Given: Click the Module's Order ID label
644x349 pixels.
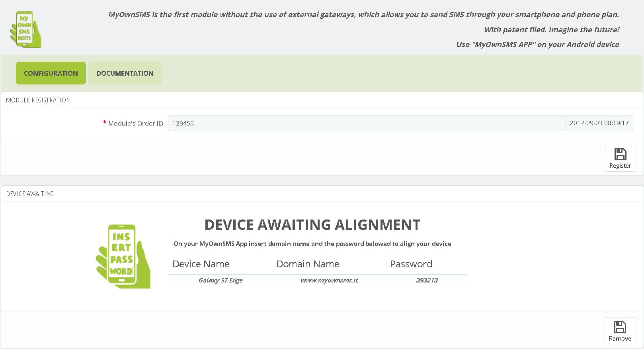Looking at the screenshot, I should coord(135,124).
